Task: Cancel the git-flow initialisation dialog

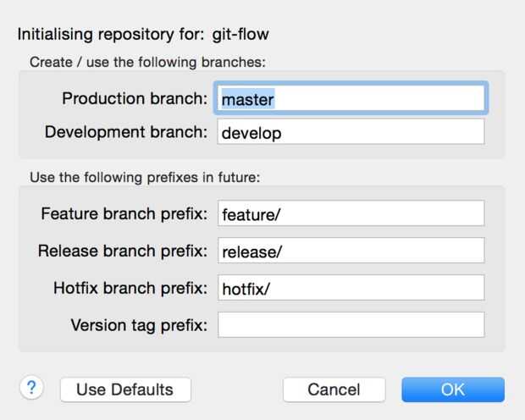Action: click(x=334, y=390)
